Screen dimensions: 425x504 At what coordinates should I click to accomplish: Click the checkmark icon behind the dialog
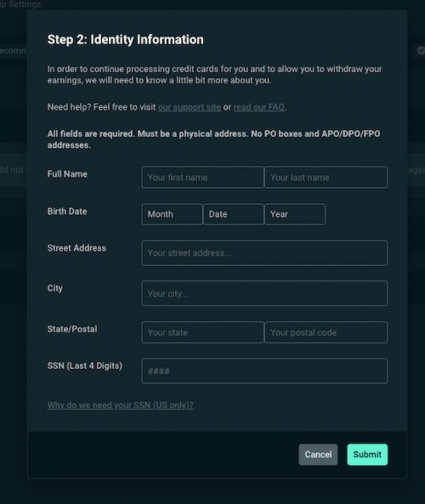[421, 50]
